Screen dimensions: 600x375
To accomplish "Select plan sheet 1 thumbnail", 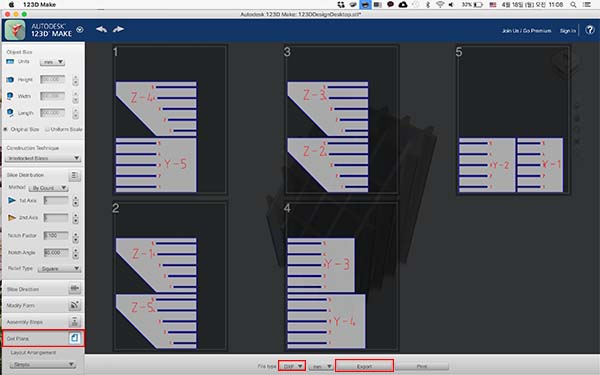I will click(x=170, y=119).
